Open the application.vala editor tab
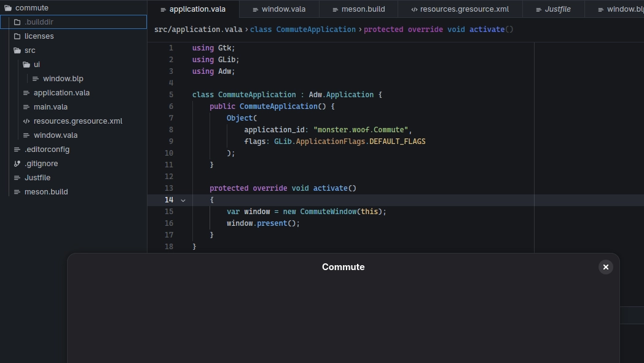This screenshot has height=363, width=644. pos(197,9)
